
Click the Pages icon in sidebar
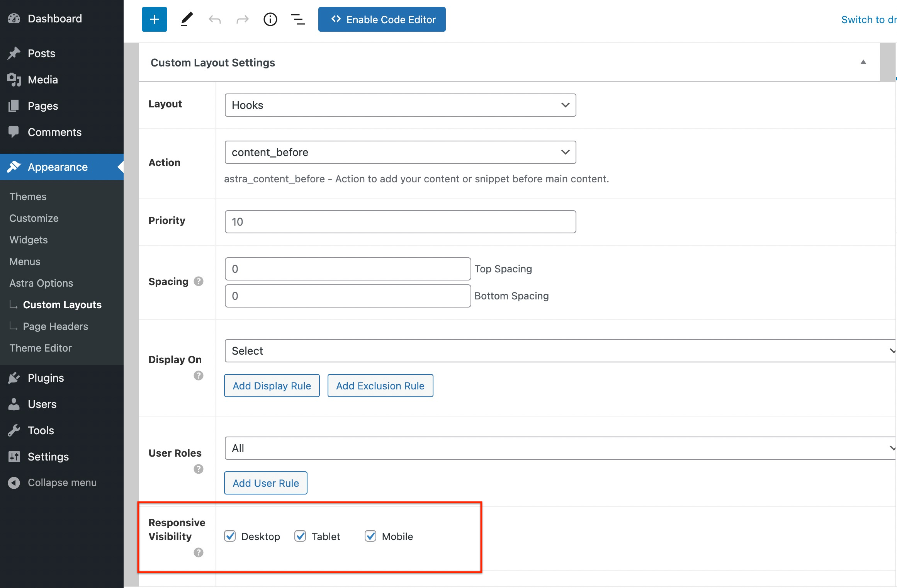pos(14,106)
